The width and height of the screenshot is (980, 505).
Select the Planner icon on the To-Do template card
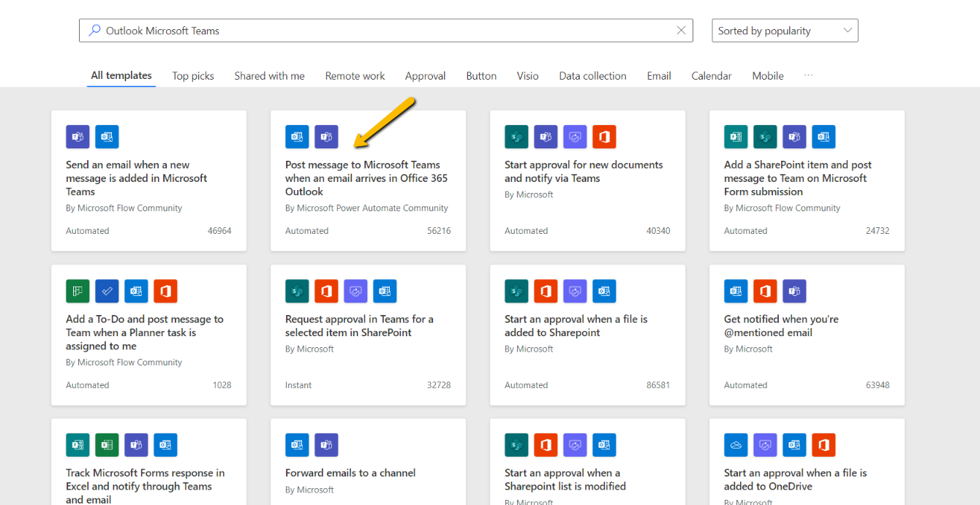(x=78, y=291)
